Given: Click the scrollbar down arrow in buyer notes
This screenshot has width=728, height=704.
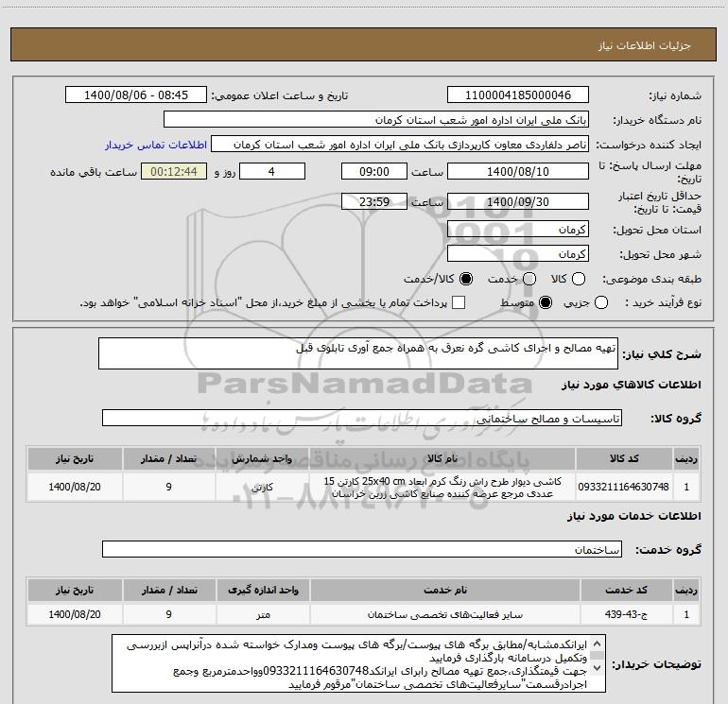Looking at the screenshot, I should click(598, 668).
